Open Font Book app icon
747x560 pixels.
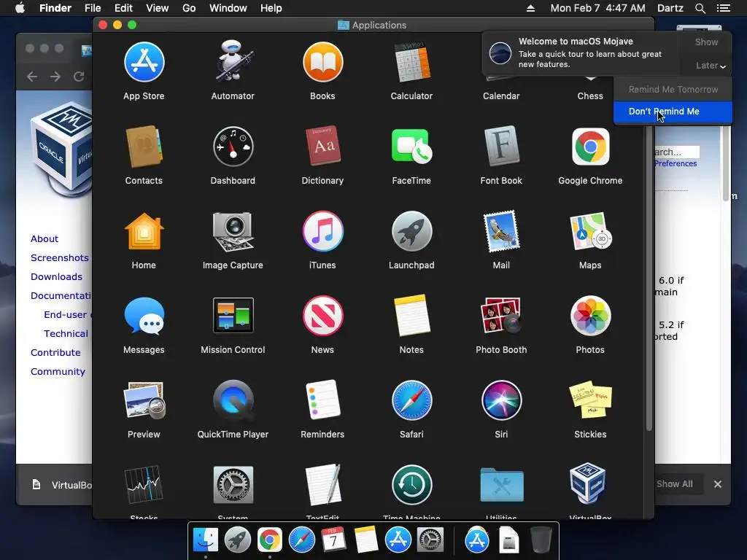501,147
